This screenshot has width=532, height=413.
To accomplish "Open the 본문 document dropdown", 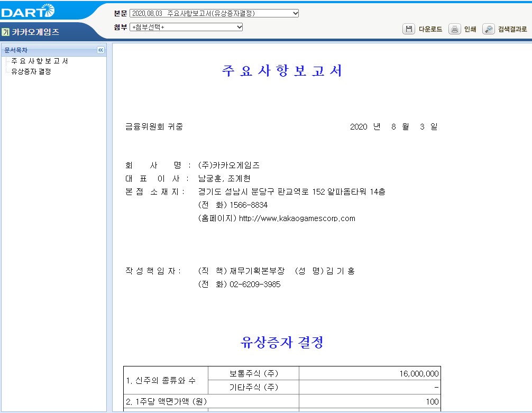I will click(x=214, y=13).
